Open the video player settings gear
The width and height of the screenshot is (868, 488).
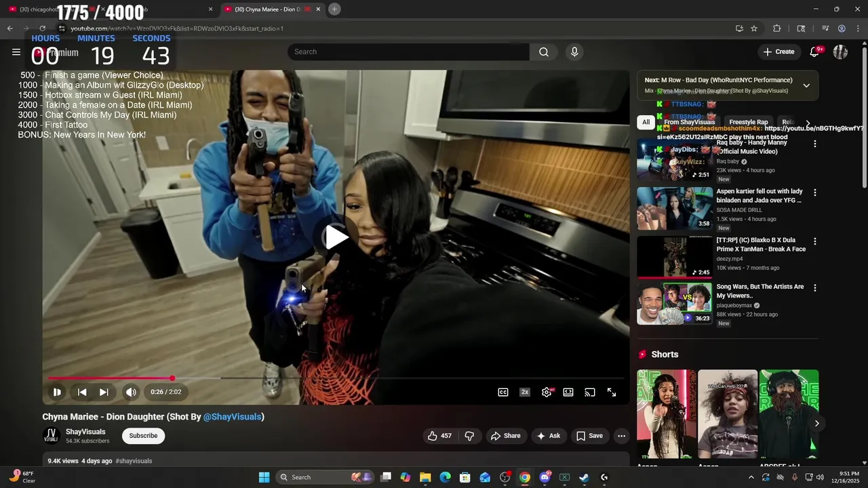547,392
